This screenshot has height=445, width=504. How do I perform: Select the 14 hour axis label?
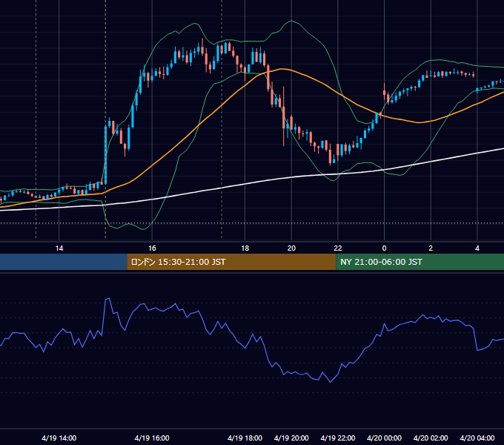(59, 248)
